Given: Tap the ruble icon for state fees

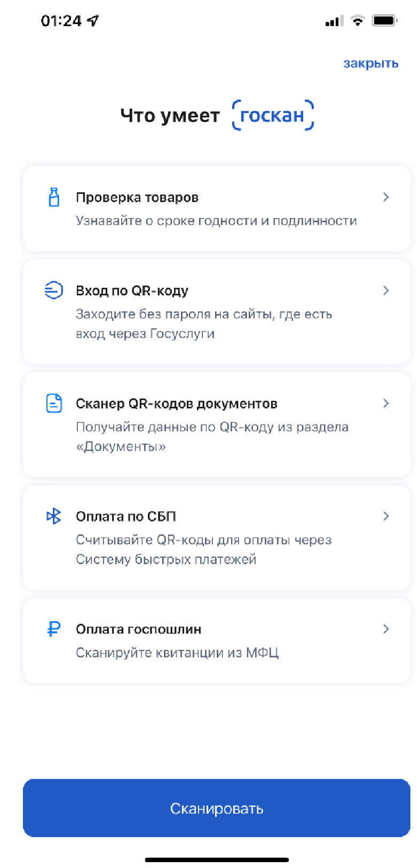Looking at the screenshot, I should click(x=54, y=629).
